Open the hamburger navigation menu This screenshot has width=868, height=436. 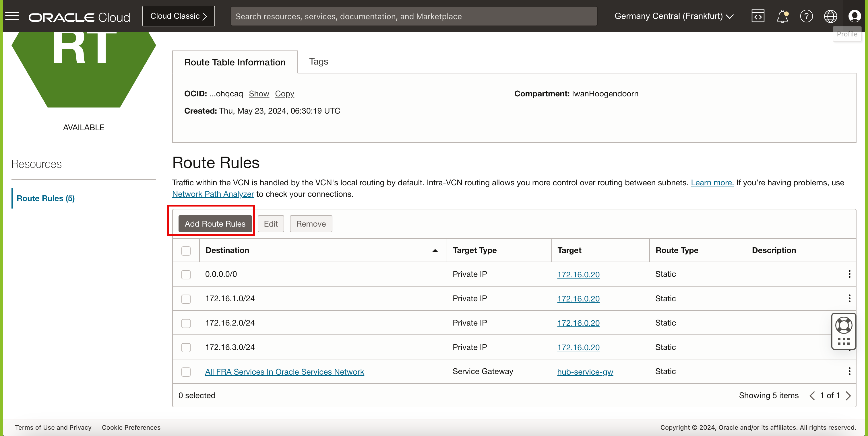coord(12,16)
